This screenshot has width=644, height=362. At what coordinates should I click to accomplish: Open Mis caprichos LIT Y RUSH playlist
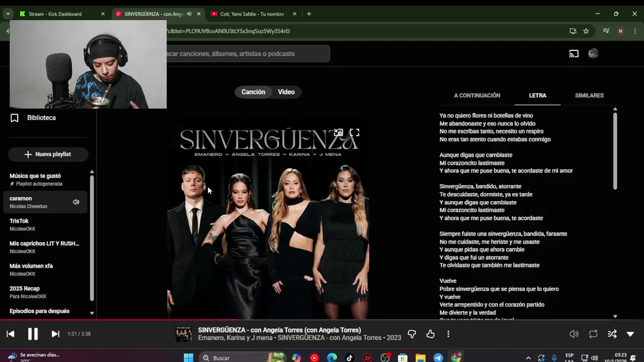45,247
